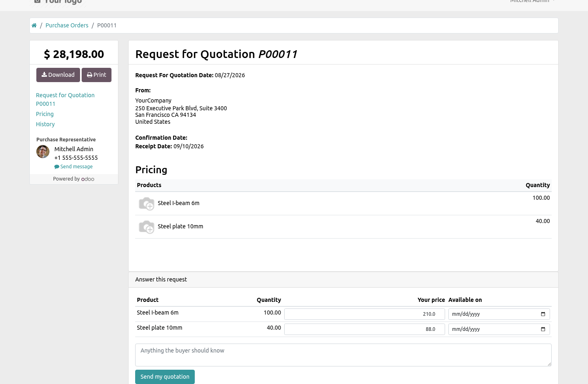Click the 'Mitchell Admin' representative name
588x384 pixels.
click(x=74, y=149)
